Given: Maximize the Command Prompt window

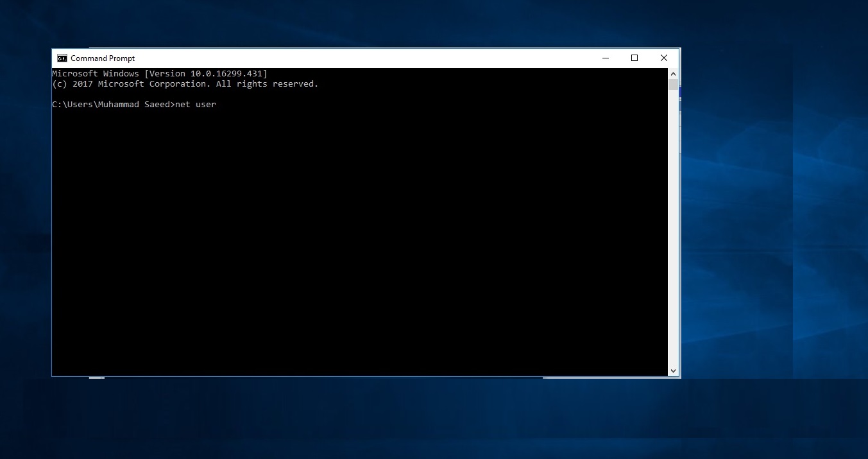Looking at the screenshot, I should 634,58.
